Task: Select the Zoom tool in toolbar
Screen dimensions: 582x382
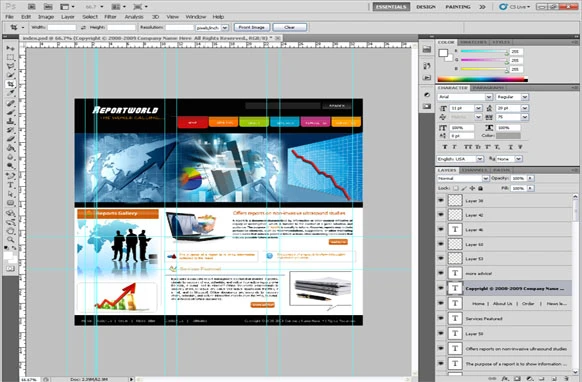Action: click(x=10, y=239)
